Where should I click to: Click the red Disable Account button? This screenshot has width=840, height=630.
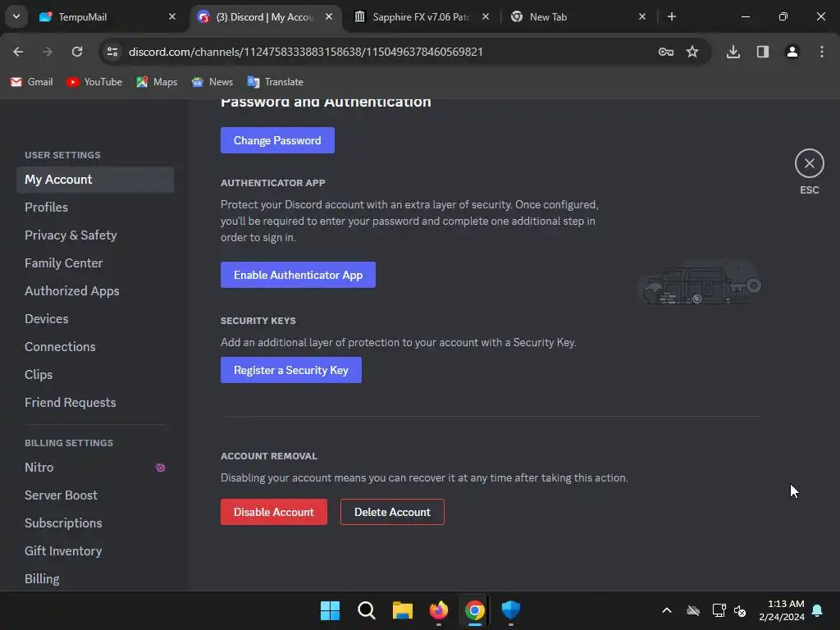click(274, 512)
